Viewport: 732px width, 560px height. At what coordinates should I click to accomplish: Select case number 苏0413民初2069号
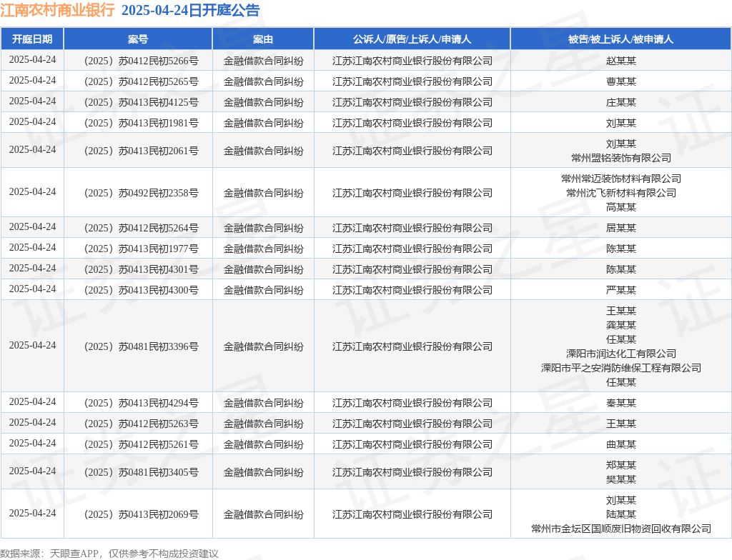141,514
